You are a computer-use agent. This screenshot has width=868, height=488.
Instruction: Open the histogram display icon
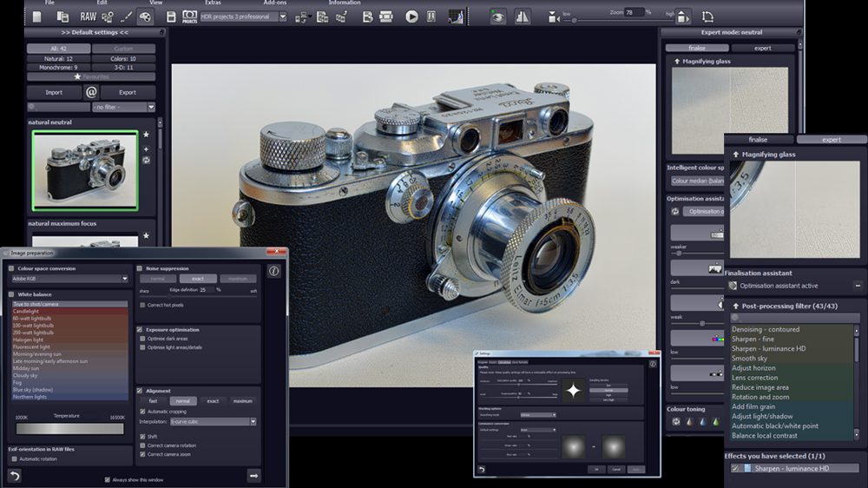pyautogui.click(x=456, y=16)
